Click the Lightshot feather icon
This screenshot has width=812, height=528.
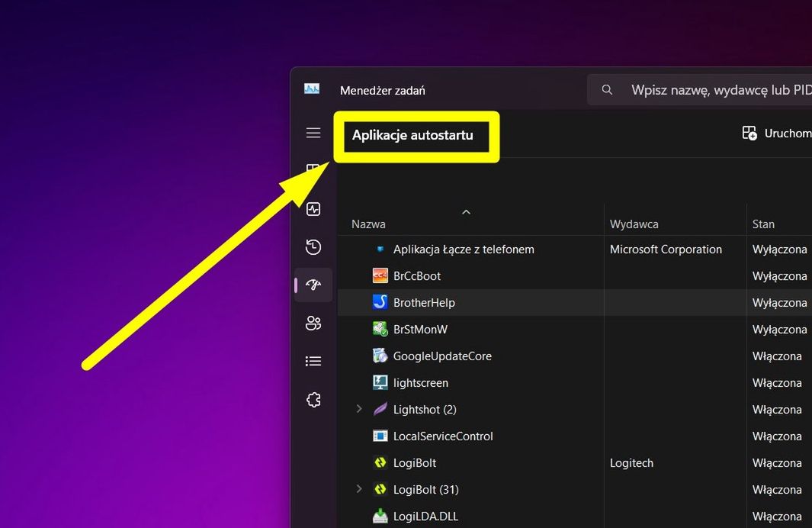[380, 409]
